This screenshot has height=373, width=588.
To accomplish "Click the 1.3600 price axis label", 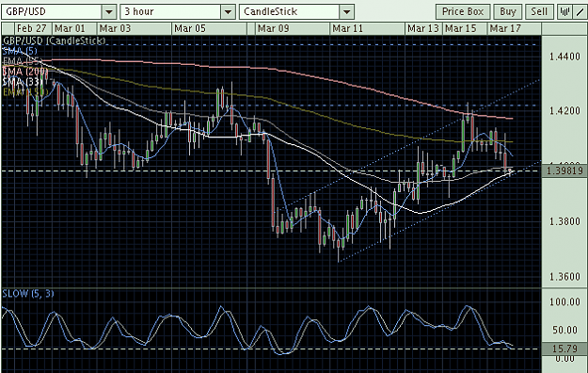I will coord(564,277).
